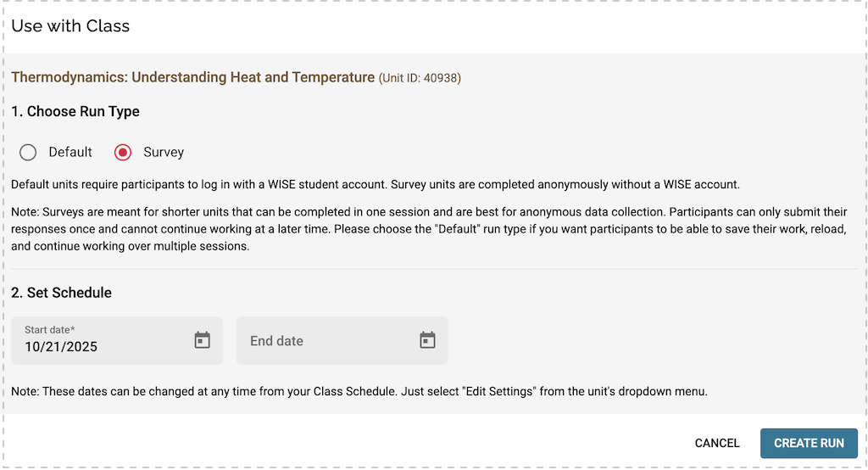868x470 pixels.
Task: Focus the End date input field
Action: (322, 341)
